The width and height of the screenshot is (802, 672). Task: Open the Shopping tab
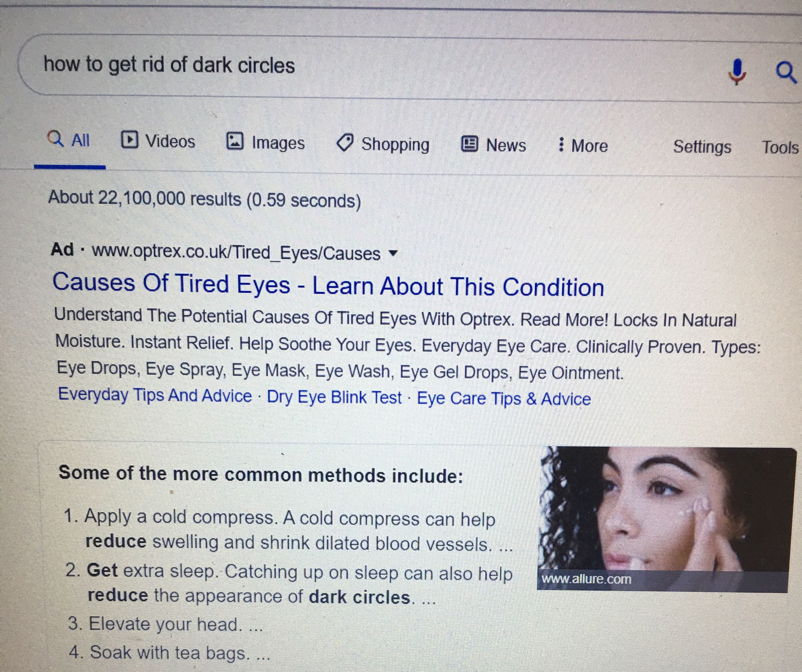click(383, 144)
